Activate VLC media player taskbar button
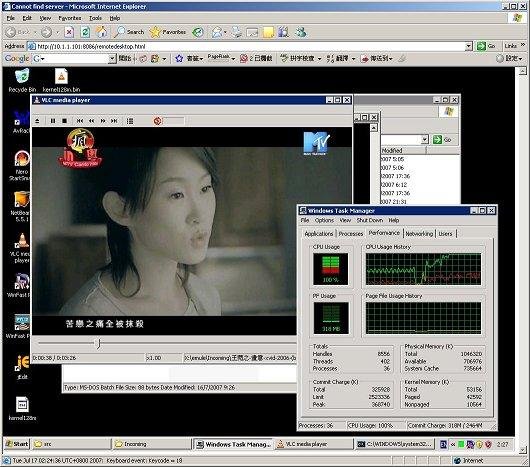 coord(314,444)
